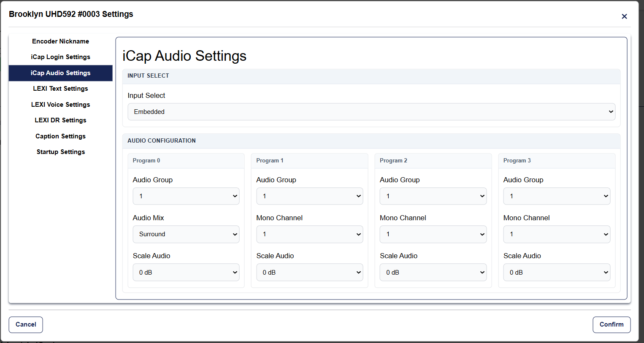Expand the Input Select Embedded dropdown
The image size is (644, 343).
[x=371, y=112]
